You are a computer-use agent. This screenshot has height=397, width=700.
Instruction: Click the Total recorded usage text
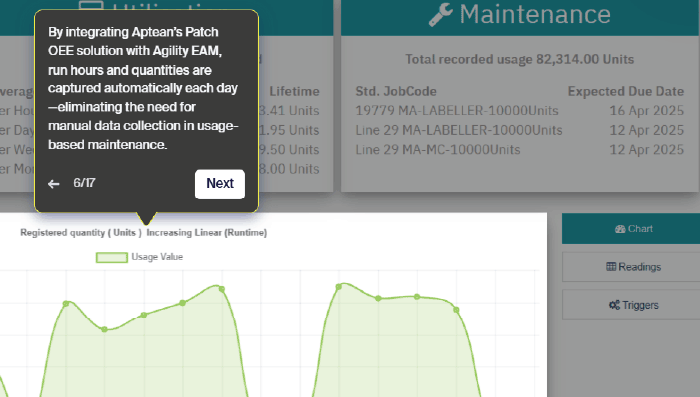click(520, 59)
